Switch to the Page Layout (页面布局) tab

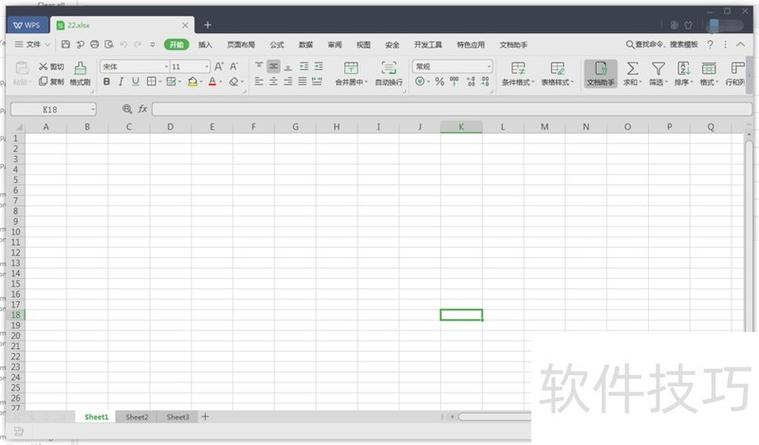point(241,45)
